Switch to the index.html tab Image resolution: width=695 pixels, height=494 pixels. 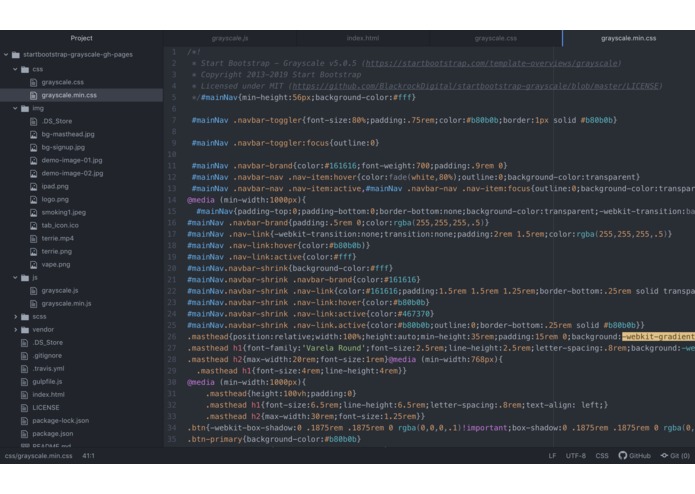[363, 38]
